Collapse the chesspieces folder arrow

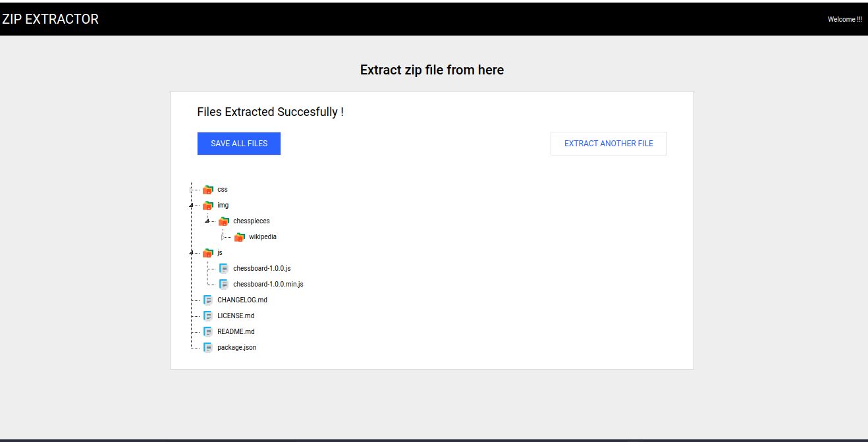207,221
